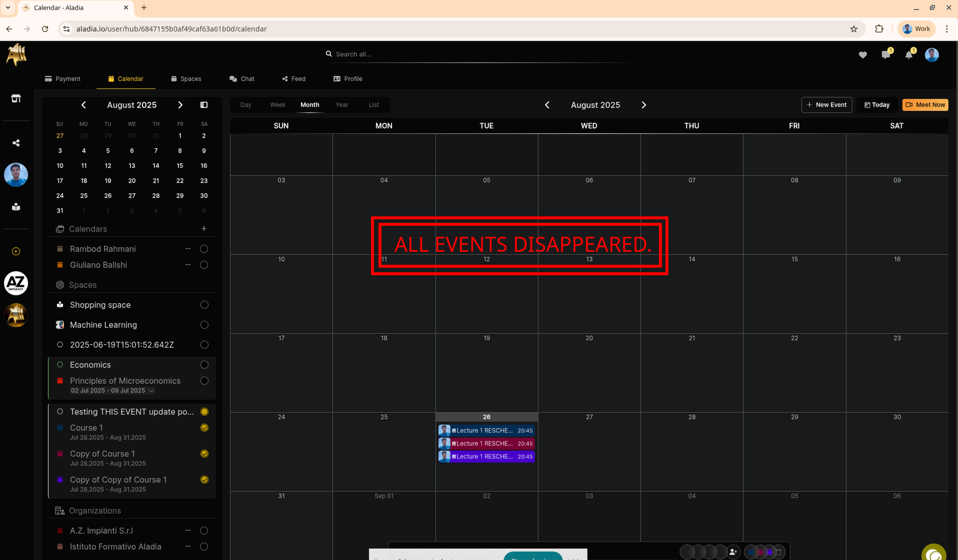Viewport: 958px width, 560px height.
Task: Go to previous month in the mini calendar
Action: click(x=84, y=105)
